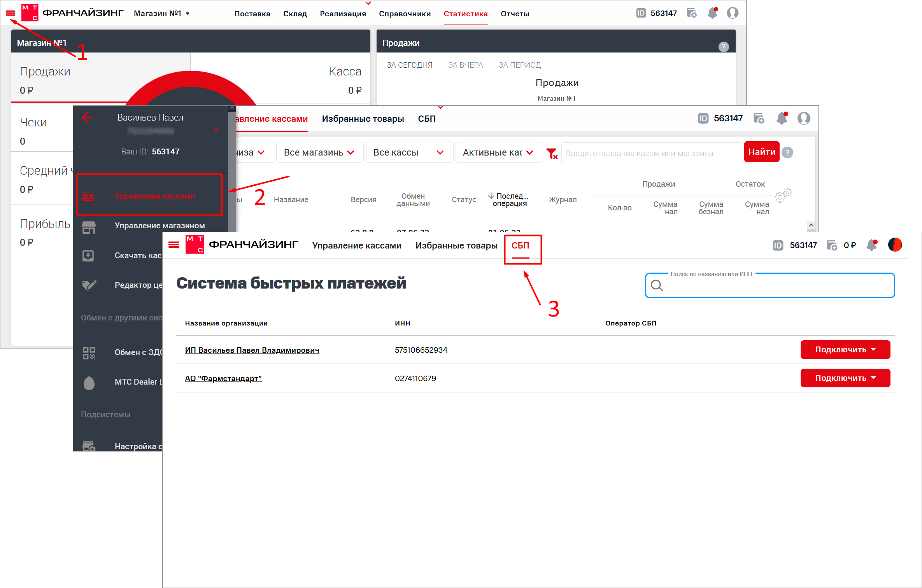The height and width of the screenshot is (588, 922).
Task: Open Управление кассами tab in СБП window
Action: [x=356, y=245]
